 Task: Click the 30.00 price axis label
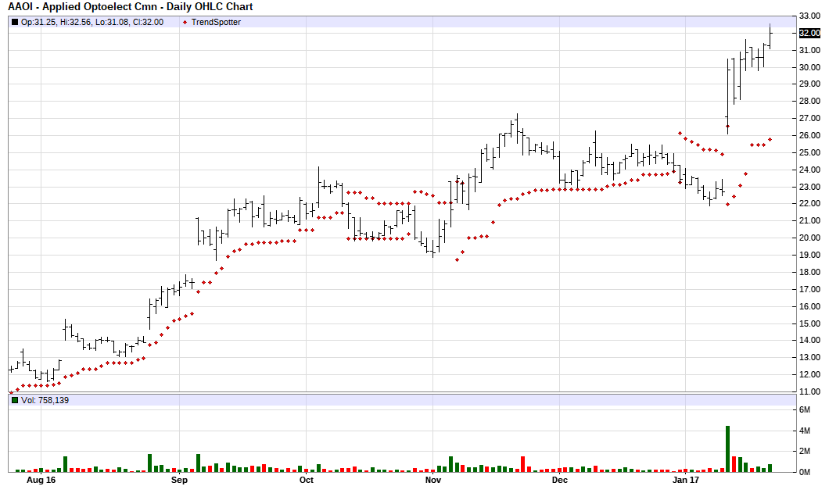click(x=809, y=68)
